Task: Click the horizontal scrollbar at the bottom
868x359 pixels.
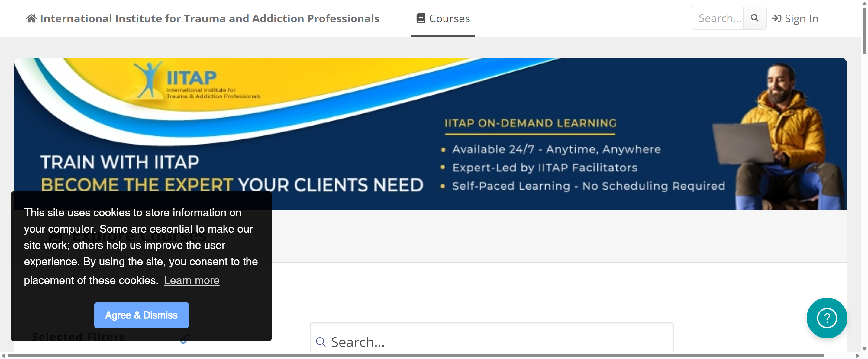Action: click(416, 356)
